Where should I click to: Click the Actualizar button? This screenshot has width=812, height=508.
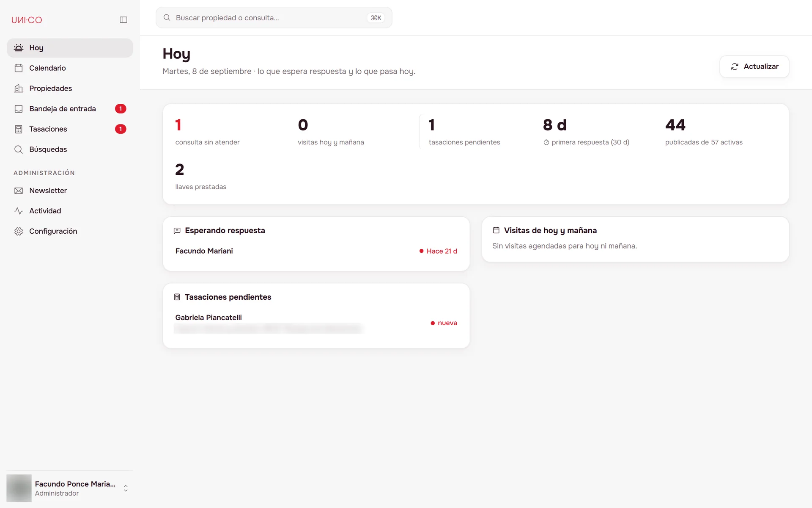tap(754, 66)
